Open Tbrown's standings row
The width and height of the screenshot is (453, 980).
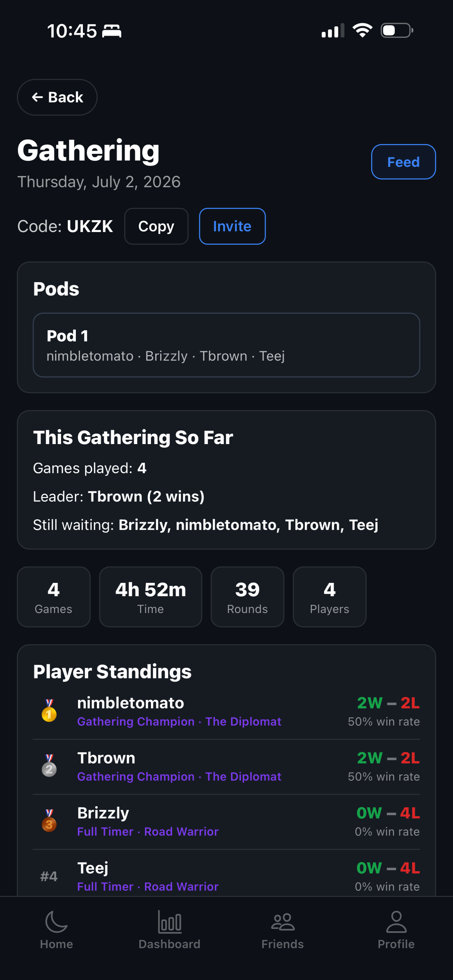(226, 767)
